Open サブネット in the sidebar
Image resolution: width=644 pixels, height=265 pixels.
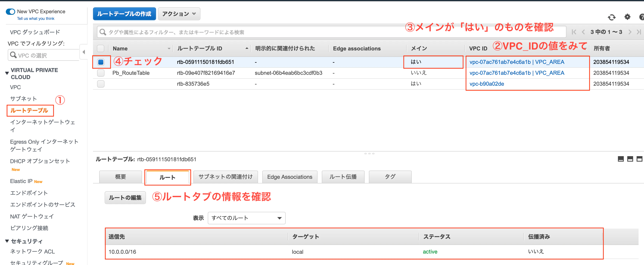pyautogui.click(x=24, y=99)
